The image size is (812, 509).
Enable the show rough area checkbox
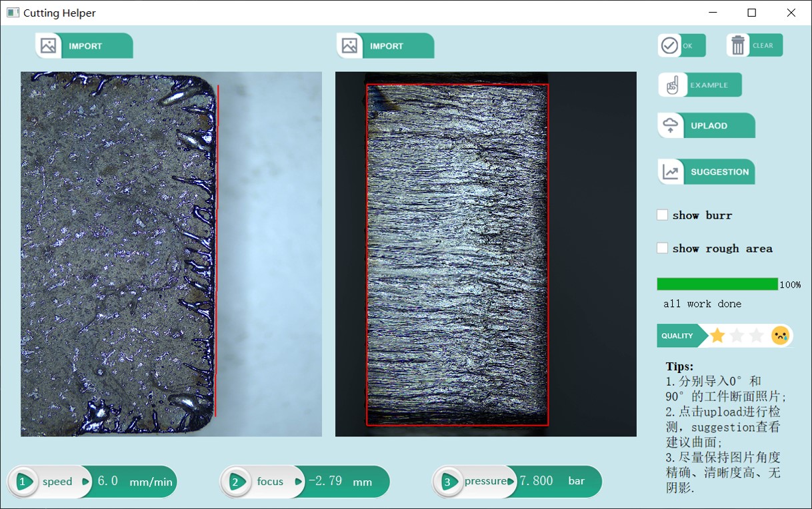click(662, 249)
